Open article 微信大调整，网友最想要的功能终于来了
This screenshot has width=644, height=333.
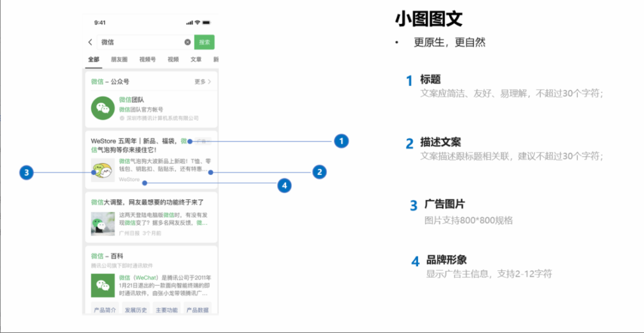147,202
